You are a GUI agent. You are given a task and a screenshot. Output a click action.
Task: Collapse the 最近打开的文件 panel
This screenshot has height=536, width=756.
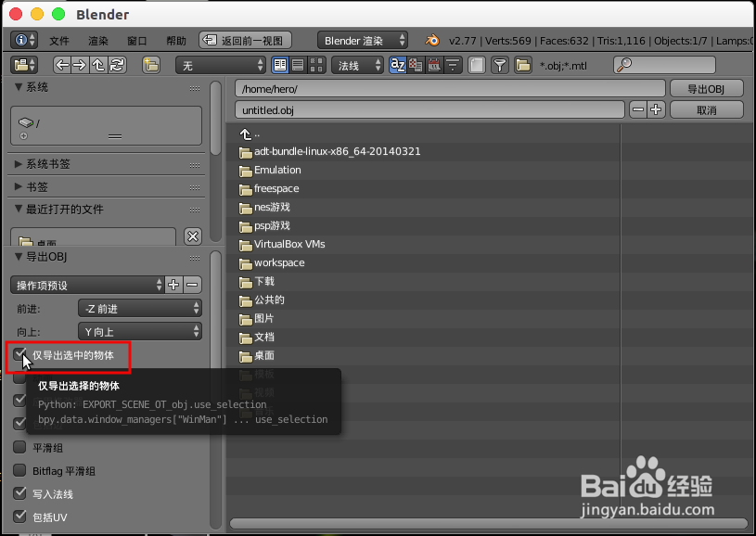pos(19,209)
